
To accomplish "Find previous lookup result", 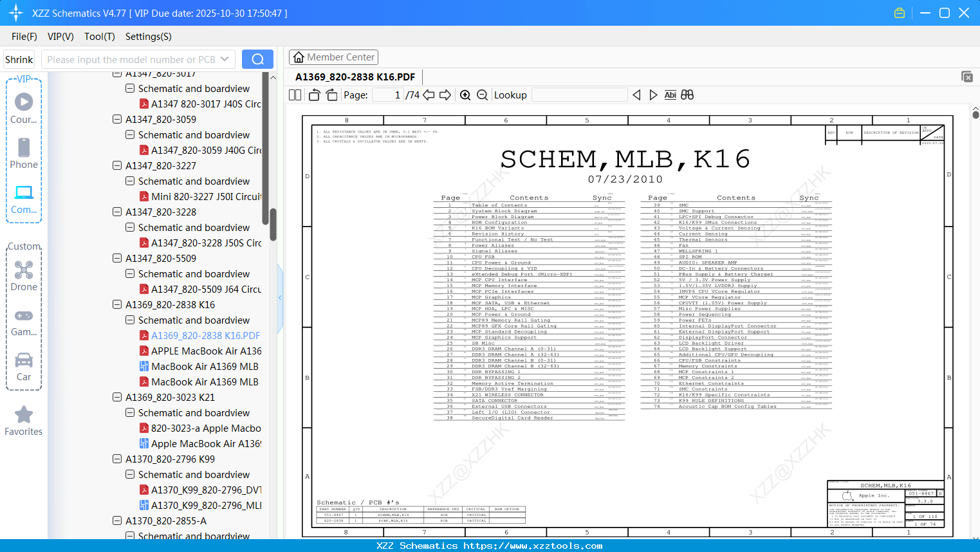I will click(636, 95).
